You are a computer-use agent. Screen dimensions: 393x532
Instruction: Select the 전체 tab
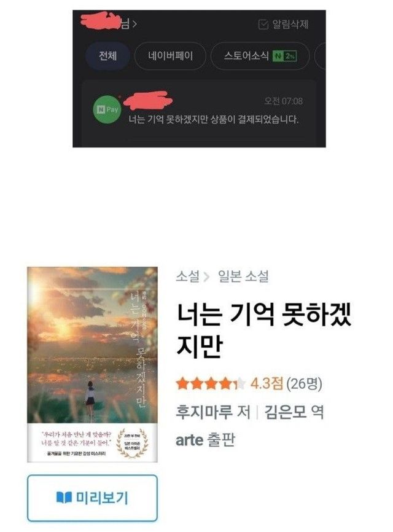107,56
